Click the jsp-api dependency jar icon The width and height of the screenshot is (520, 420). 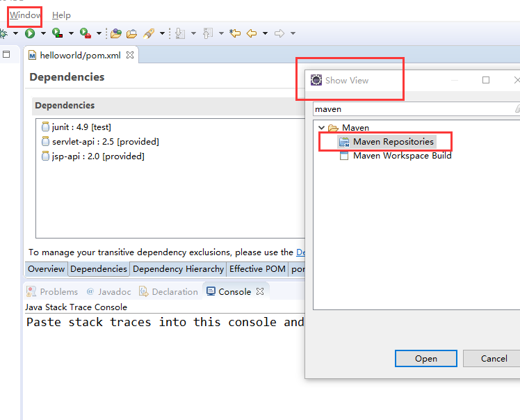[45, 156]
